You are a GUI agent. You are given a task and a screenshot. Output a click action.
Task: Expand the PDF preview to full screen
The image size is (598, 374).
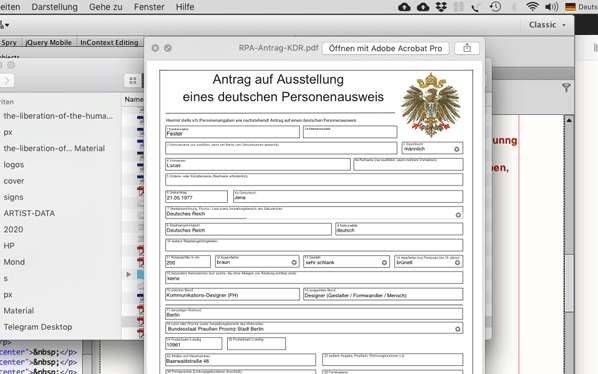click(x=168, y=48)
